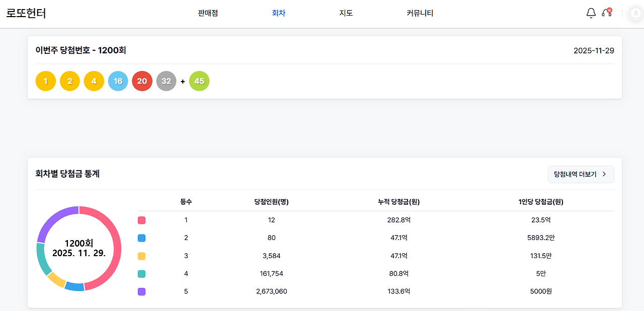Click the 282.8억 cell
Screen dimensions: 644x311
[399, 220]
